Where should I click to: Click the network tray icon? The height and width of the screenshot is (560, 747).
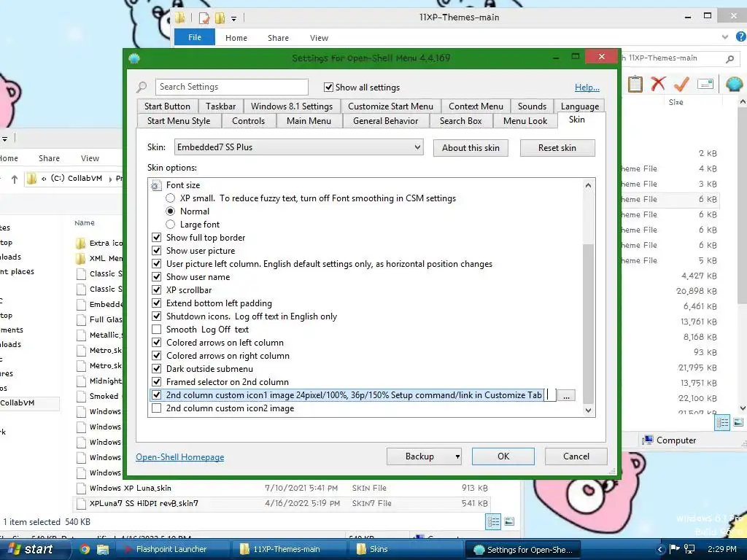click(x=689, y=549)
